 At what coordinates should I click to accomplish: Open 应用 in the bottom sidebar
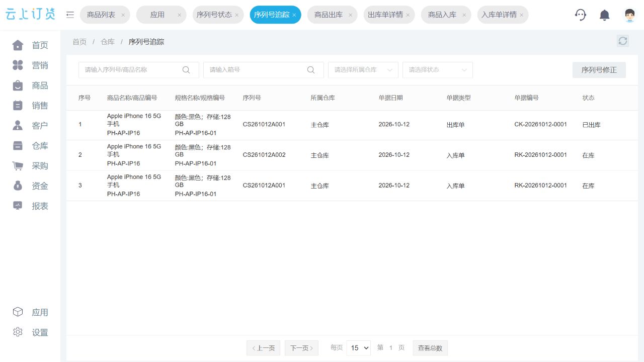(30, 312)
